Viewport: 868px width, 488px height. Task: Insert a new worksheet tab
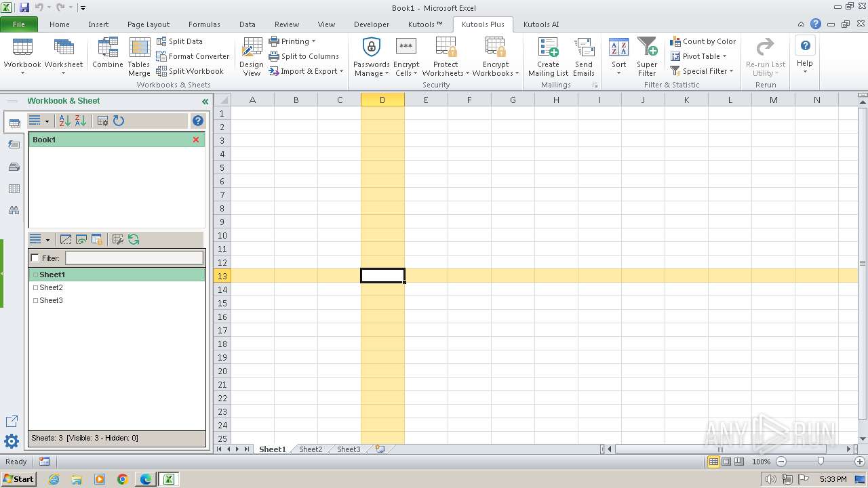(x=380, y=449)
